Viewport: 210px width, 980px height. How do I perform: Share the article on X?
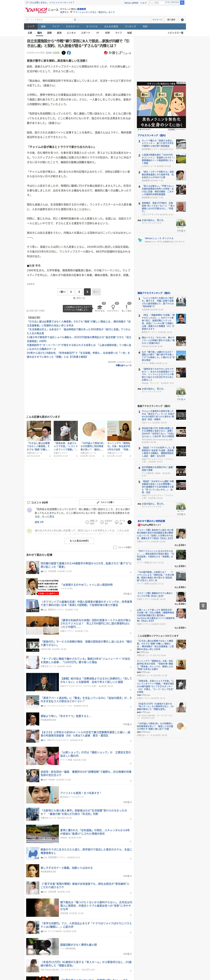pyautogui.click(x=63, y=53)
